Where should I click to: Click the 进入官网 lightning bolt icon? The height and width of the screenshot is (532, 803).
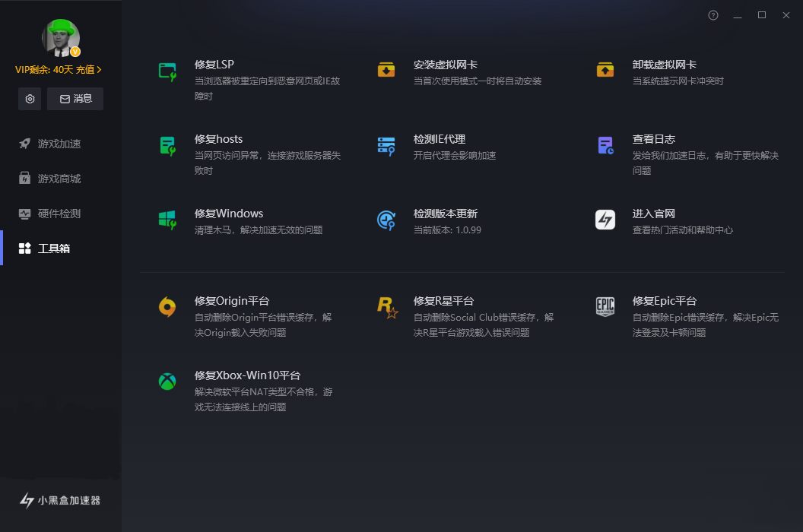[x=605, y=220]
